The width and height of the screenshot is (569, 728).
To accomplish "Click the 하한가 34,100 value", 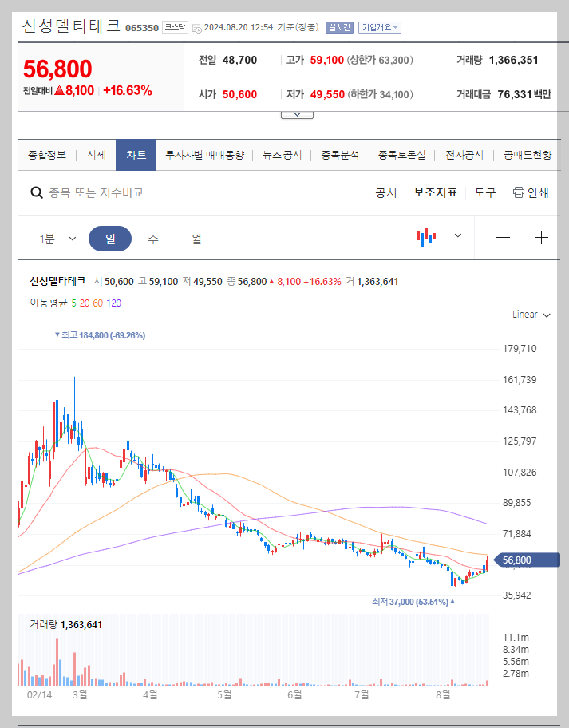I will pos(380,94).
